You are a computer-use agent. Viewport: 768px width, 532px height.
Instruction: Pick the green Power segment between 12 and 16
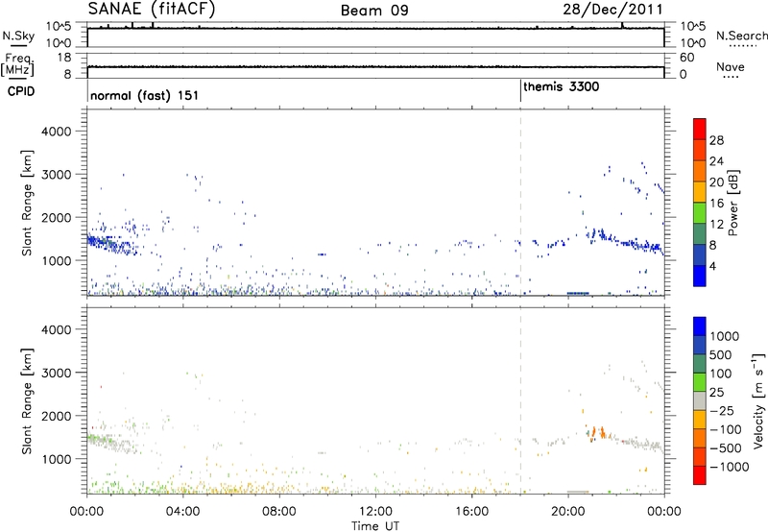(700, 213)
